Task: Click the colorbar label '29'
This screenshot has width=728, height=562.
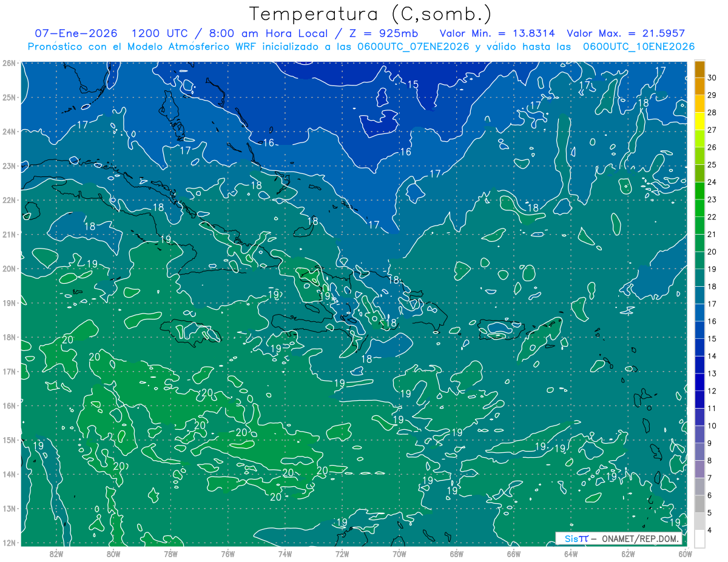Action: click(x=712, y=95)
